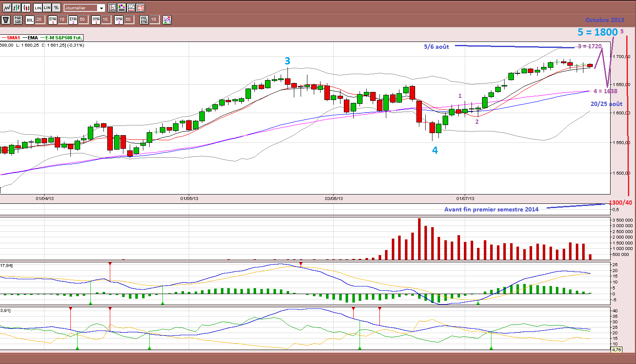The height and width of the screenshot is (364, 636).
Task: Click the (-0,31%) change readout
Action: (x=75, y=45)
